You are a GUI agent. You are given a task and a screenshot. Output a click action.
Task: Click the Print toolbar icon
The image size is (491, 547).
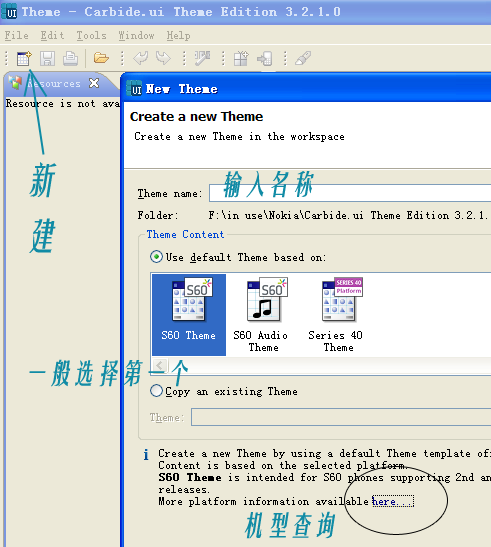click(x=70, y=58)
